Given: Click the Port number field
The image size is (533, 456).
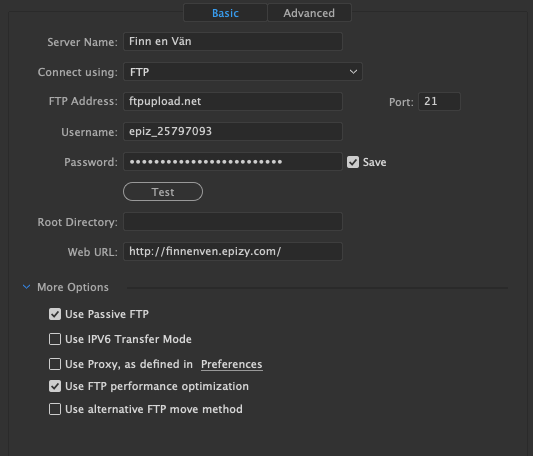Looking at the screenshot, I should coord(439,101).
